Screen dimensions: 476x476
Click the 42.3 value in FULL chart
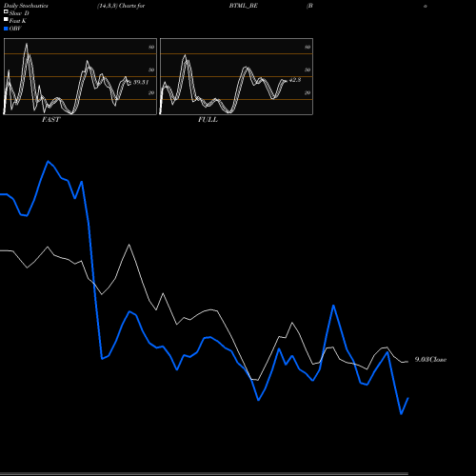pos(295,80)
